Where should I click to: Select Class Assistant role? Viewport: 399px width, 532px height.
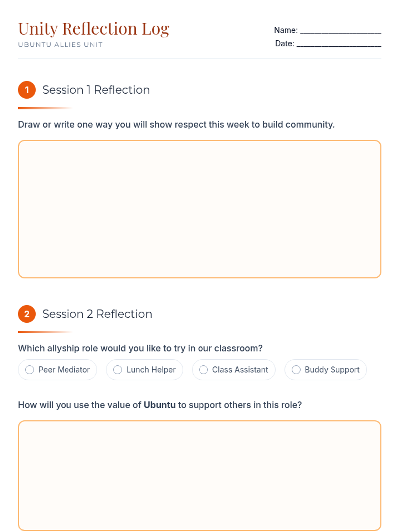click(x=203, y=370)
